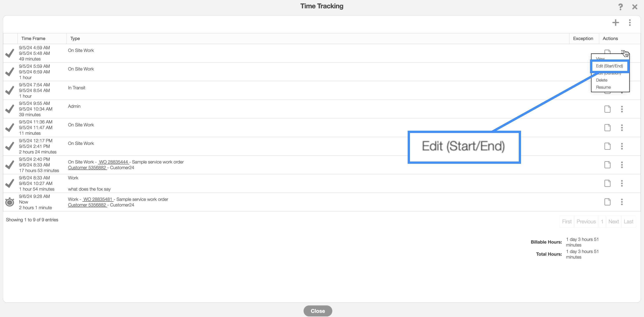644x317 pixels.
Task: Select Edit (Start/End) from the actions menu
Action: tap(609, 66)
